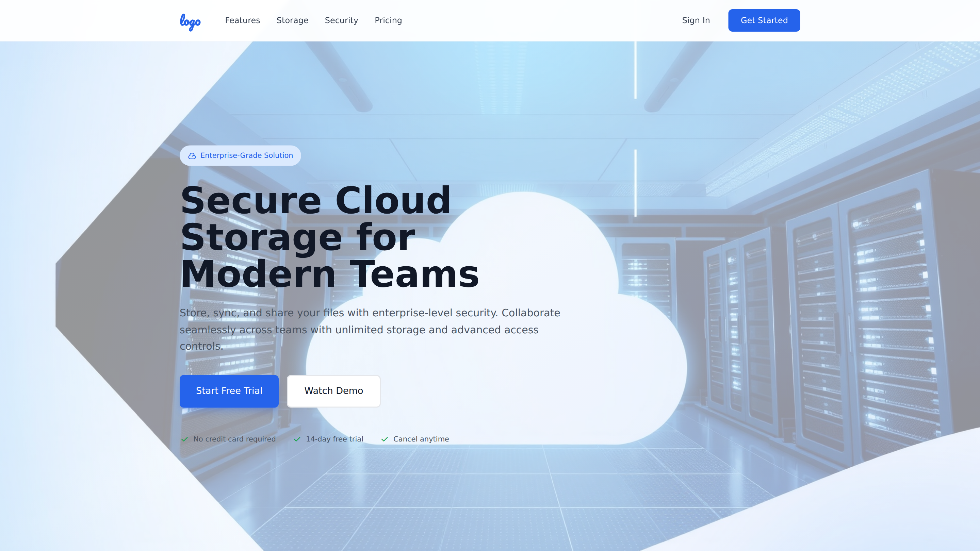This screenshot has height=551, width=980.
Task: Click the blue script logo icon
Action: [190, 21]
